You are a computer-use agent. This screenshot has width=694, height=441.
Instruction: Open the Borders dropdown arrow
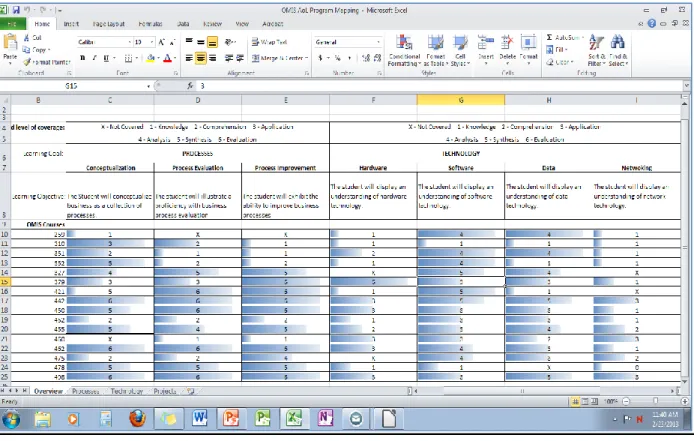[136, 58]
